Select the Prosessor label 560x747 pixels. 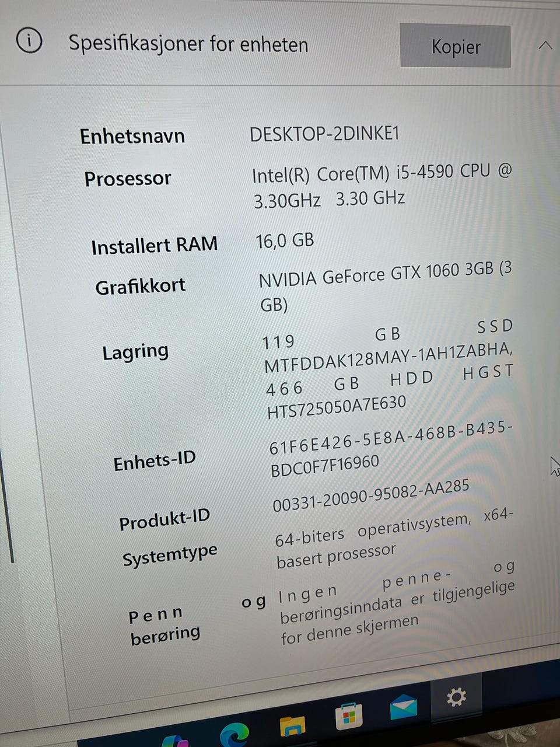128,179
